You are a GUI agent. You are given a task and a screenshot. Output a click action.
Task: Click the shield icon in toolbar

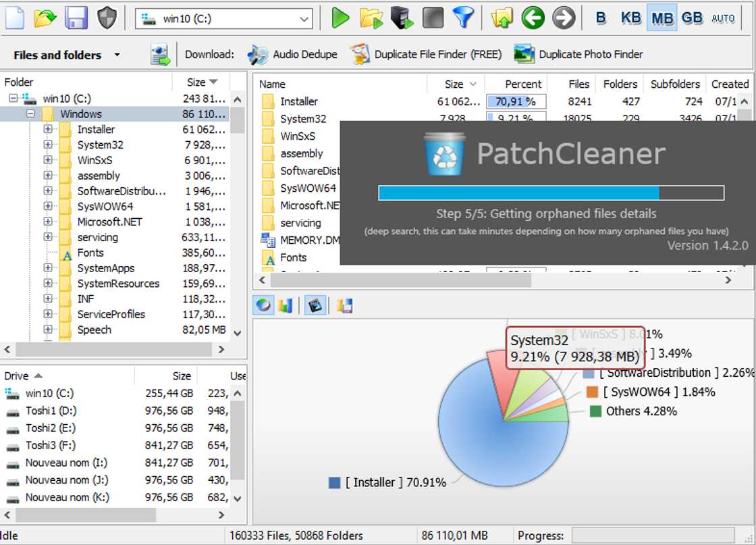[x=107, y=18]
